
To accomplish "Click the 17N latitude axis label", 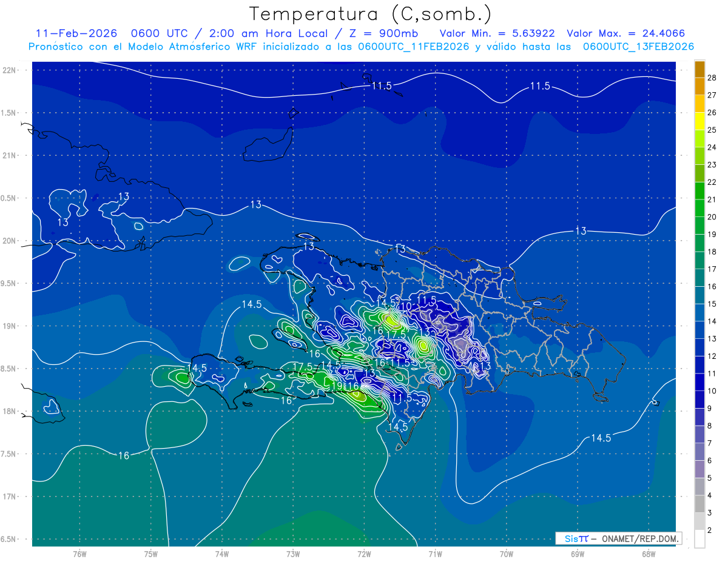I will tap(10, 497).
